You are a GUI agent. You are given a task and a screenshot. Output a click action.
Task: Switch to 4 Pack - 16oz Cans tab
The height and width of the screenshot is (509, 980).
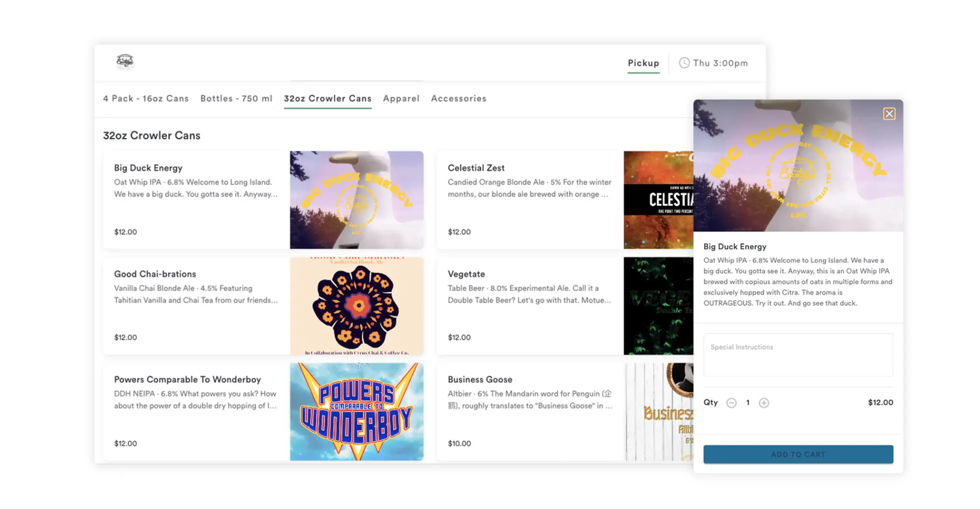coord(146,99)
